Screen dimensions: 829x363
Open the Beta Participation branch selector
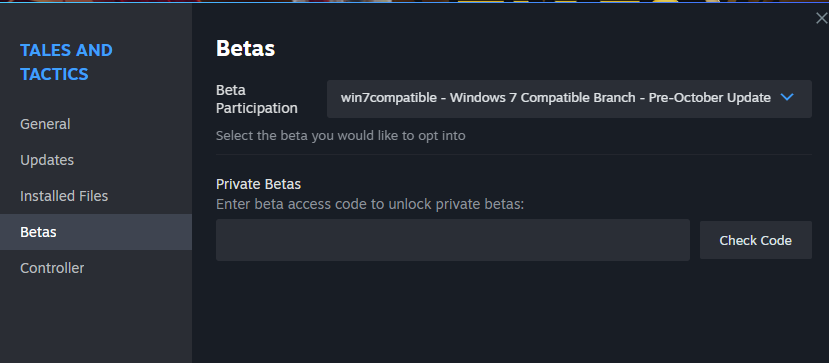coord(569,99)
